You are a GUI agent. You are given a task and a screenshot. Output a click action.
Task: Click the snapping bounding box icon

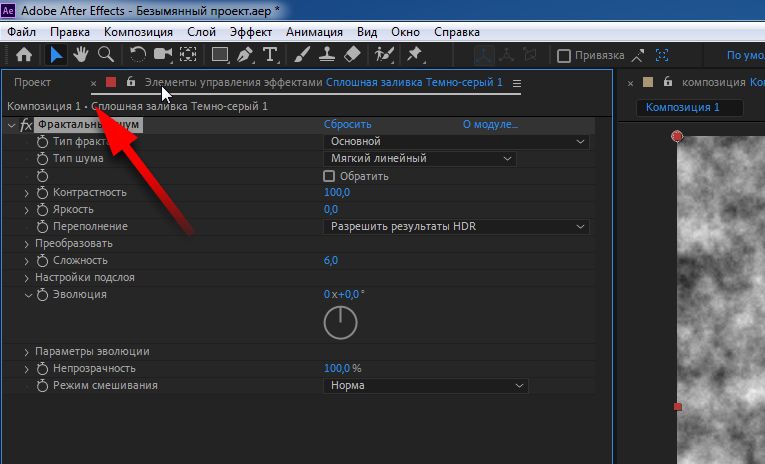(662, 56)
